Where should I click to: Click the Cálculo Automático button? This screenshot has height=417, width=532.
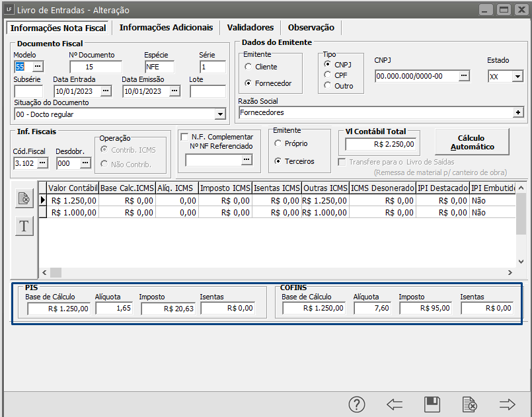(x=472, y=141)
